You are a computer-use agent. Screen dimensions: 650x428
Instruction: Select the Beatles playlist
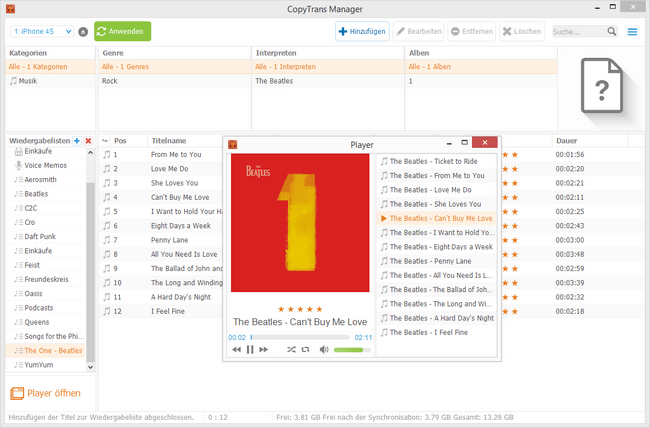pos(46,194)
